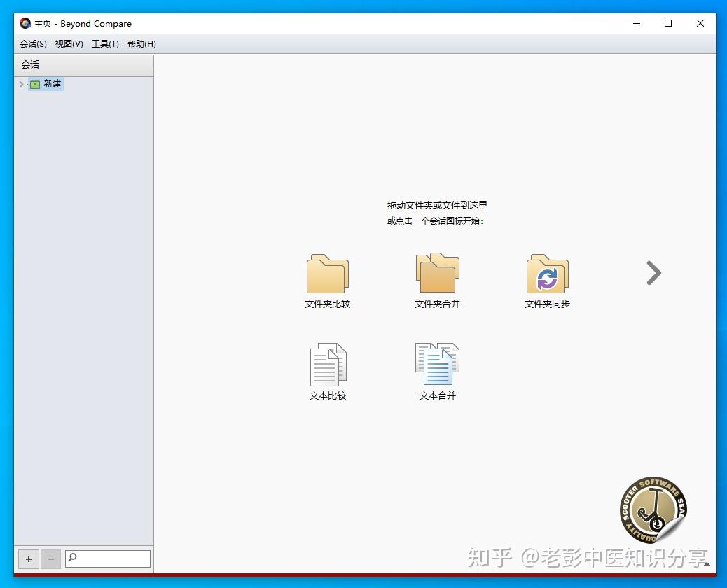Open a Folder Compare session (文件夹比较)
This screenshot has width=727, height=588.
click(326, 273)
